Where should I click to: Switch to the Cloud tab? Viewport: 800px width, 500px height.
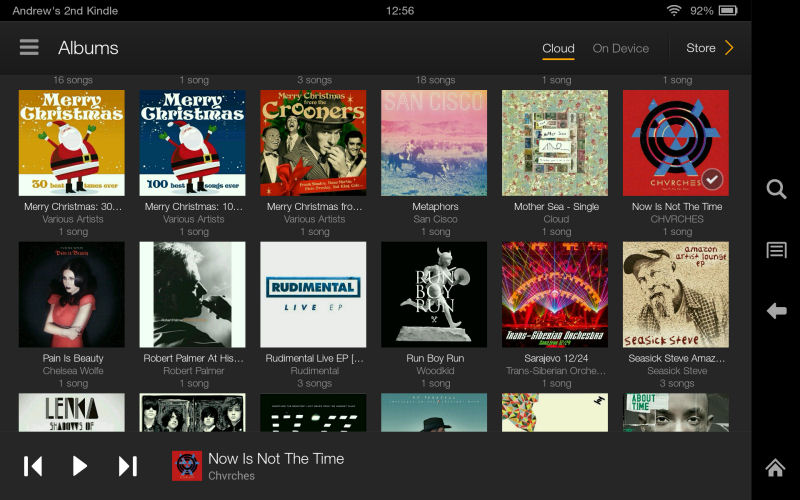click(558, 48)
